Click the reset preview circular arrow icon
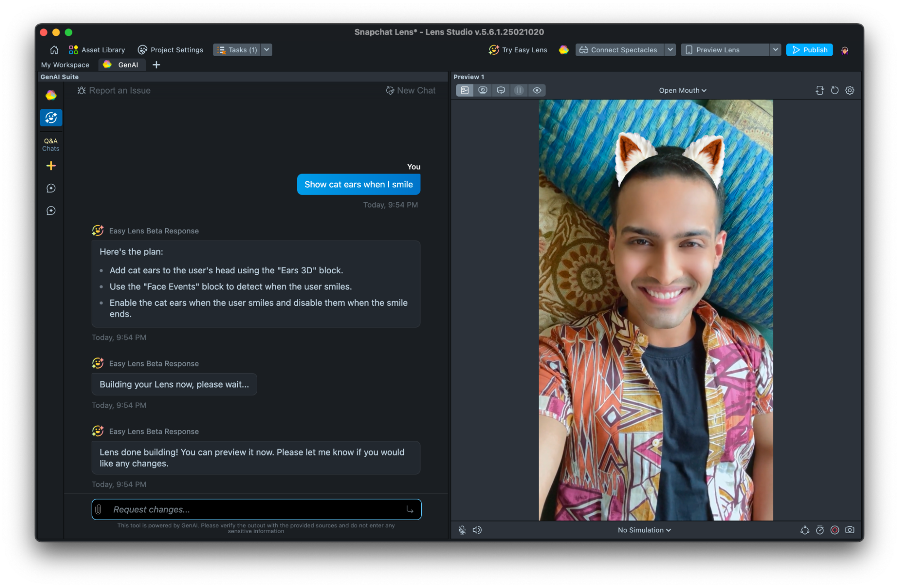Viewport: 899px width, 588px height. click(x=835, y=90)
